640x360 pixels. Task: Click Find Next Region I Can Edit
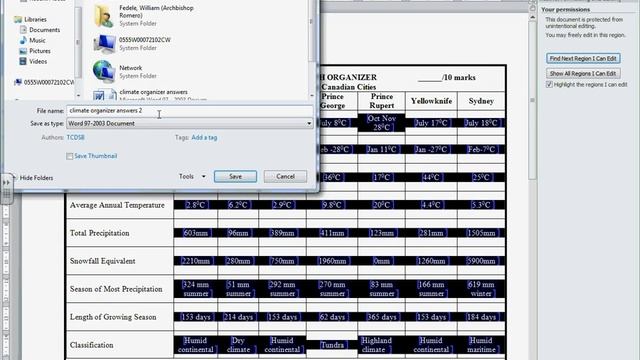[583, 58]
